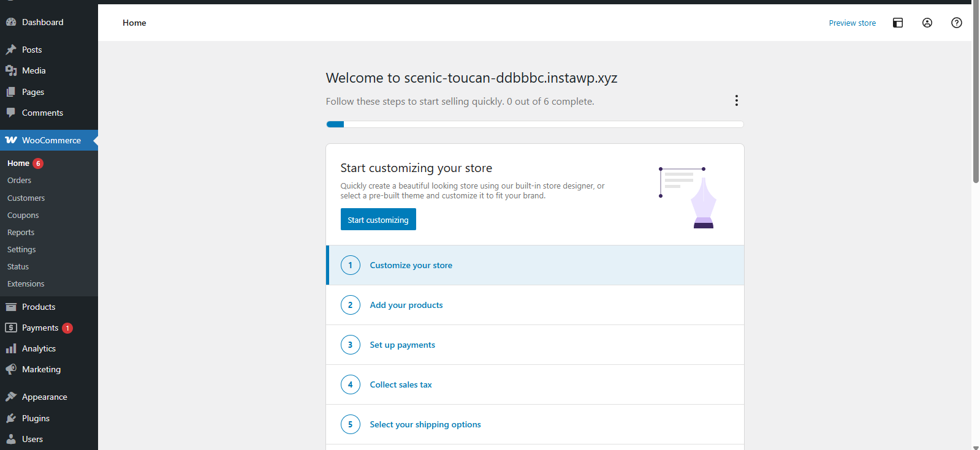Click the Posts pushpin icon
This screenshot has width=980, height=450.
pyautogui.click(x=11, y=50)
